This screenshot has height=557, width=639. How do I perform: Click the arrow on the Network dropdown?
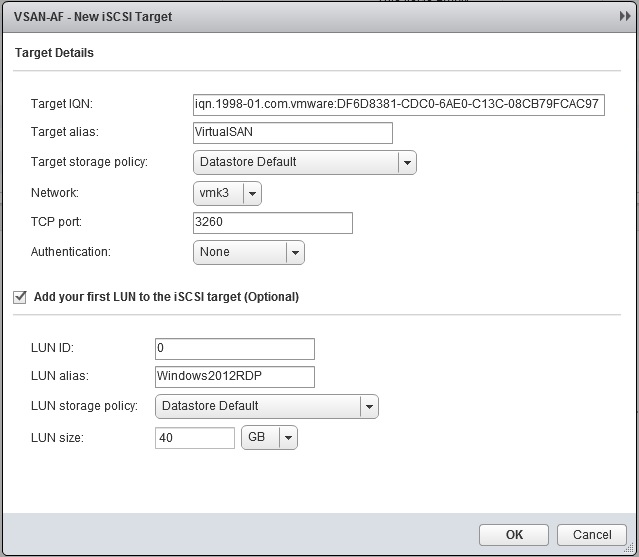pyautogui.click(x=252, y=193)
